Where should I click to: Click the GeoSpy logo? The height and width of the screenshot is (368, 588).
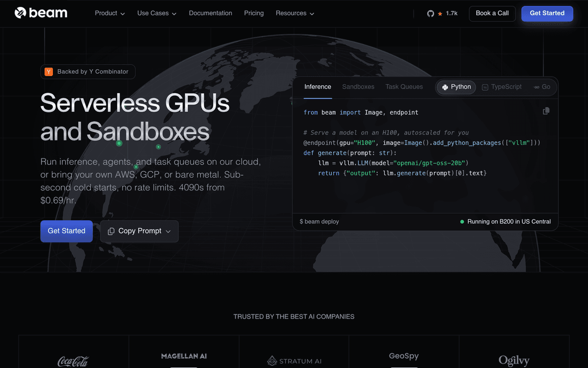pyautogui.click(x=404, y=356)
